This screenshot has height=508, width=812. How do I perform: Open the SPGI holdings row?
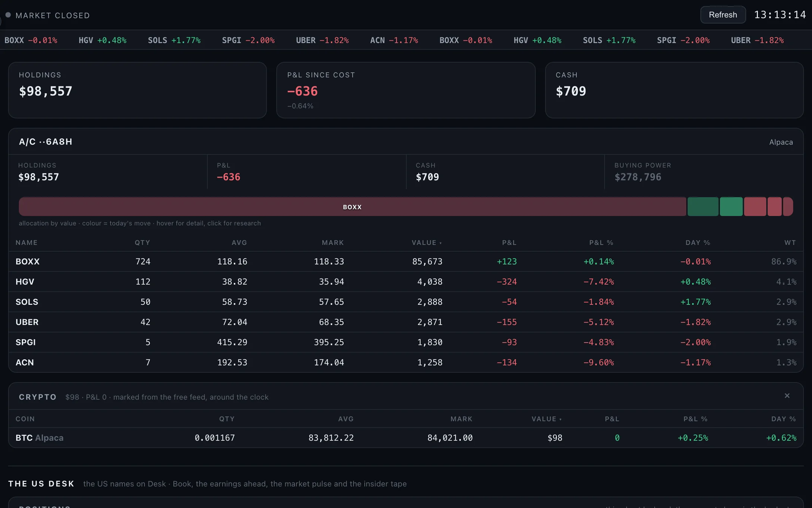pos(406,342)
